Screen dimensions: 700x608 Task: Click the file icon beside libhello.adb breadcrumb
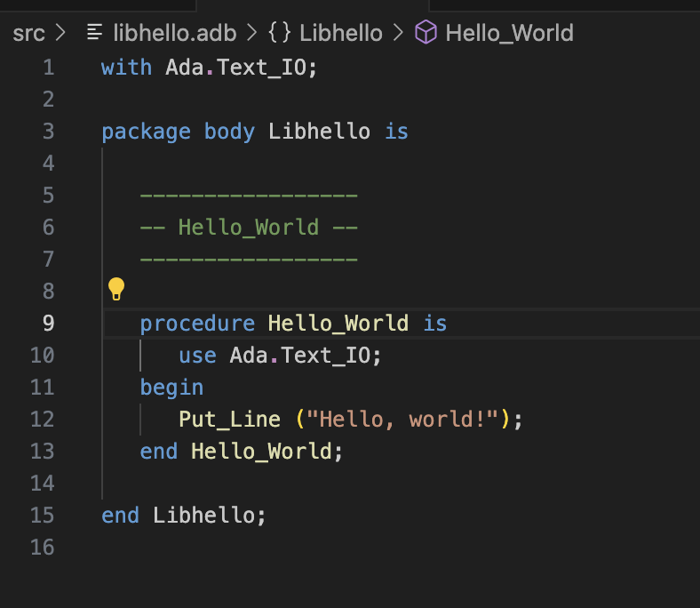point(93,34)
